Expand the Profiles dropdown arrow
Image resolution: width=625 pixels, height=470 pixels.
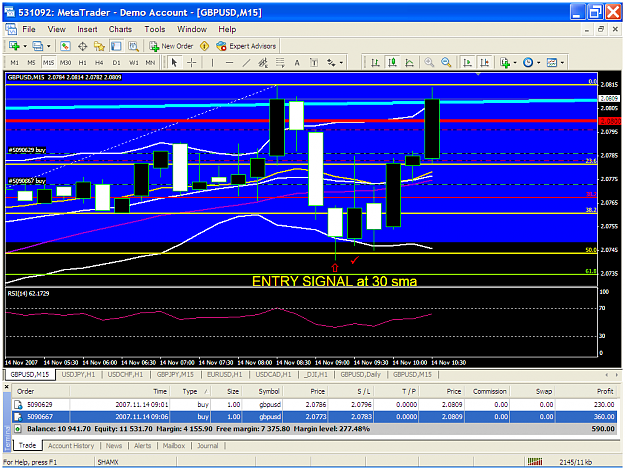pyautogui.click(x=48, y=46)
